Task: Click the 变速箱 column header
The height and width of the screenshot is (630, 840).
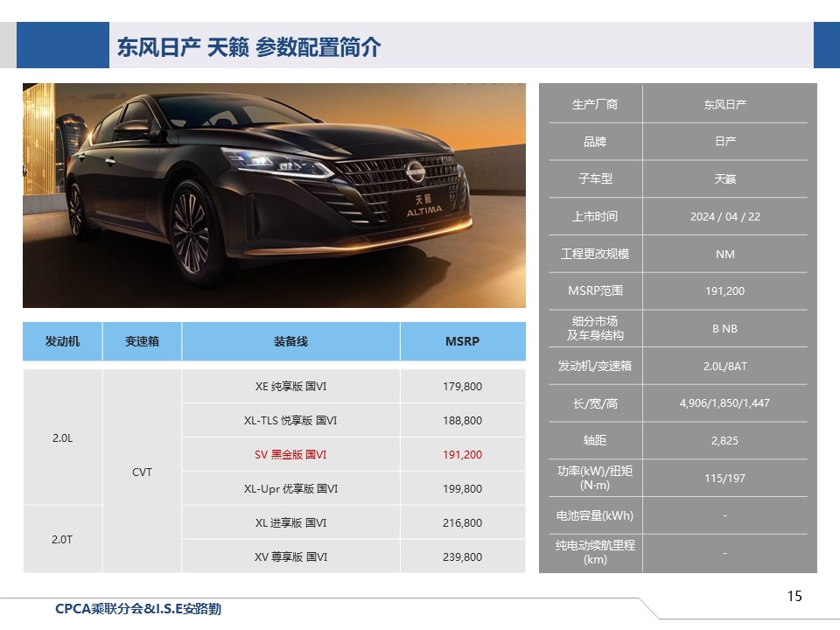Action: [x=142, y=341]
